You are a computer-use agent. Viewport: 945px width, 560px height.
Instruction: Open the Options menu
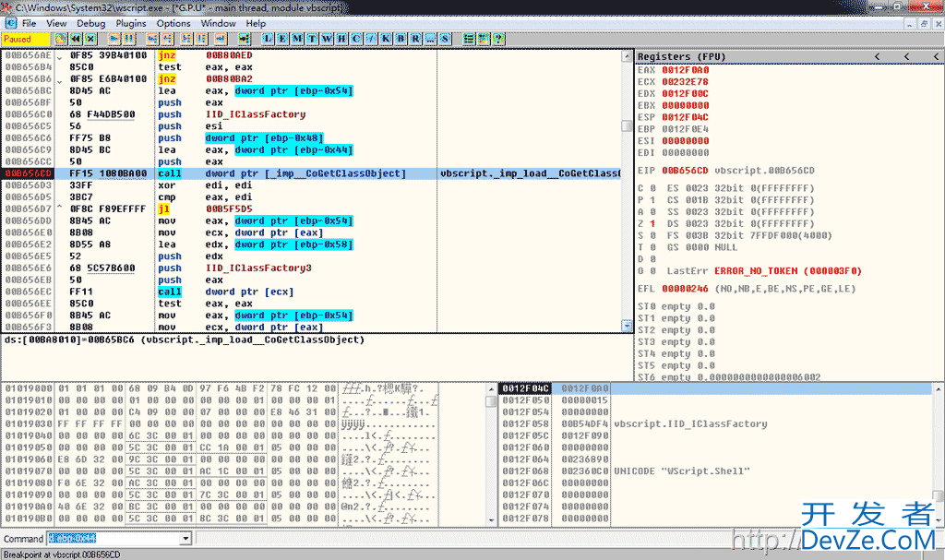click(x=173, y=23)
